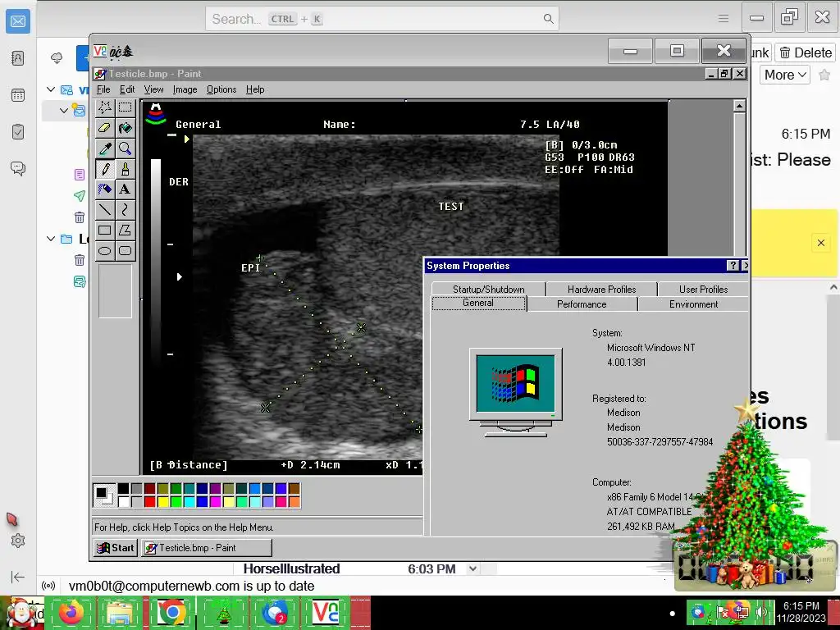Select the rectangular Select tool in Paint
The height and width of the screenshot is (630, 840).
[126, 107]
